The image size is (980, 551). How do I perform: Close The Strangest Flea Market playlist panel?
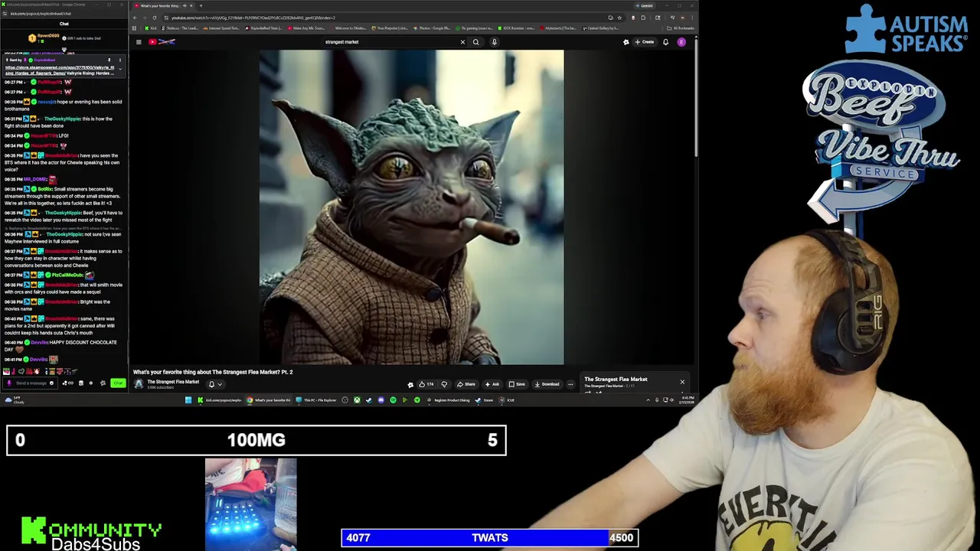point(682,382)
